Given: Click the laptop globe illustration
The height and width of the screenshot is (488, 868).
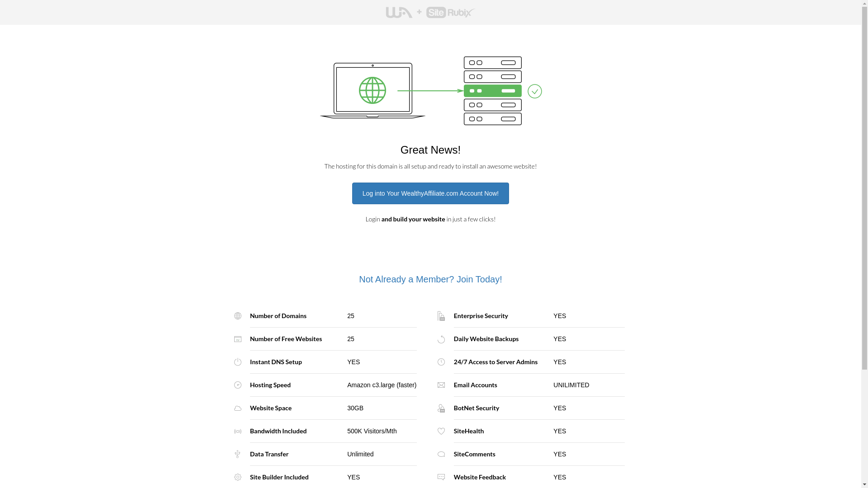Looking at the screenshot, I should (373, 90).
